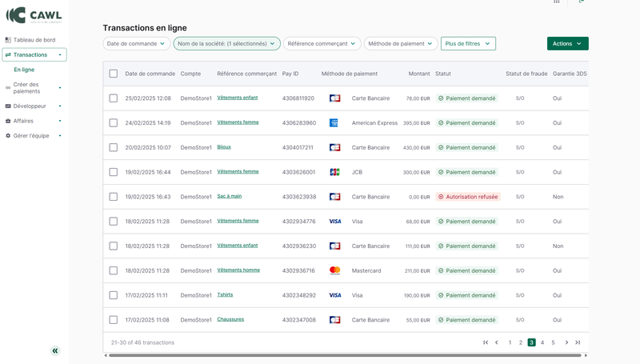Image resolution: width=640 pixels, height=364 pixels.
Task: Open the Actions dropdown button
Action: (568, 44)
